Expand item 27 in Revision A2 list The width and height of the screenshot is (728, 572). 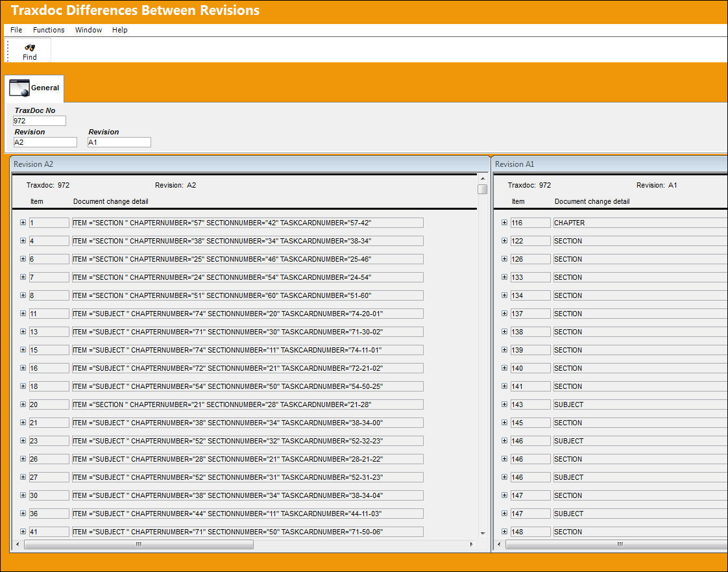(23, 477)
